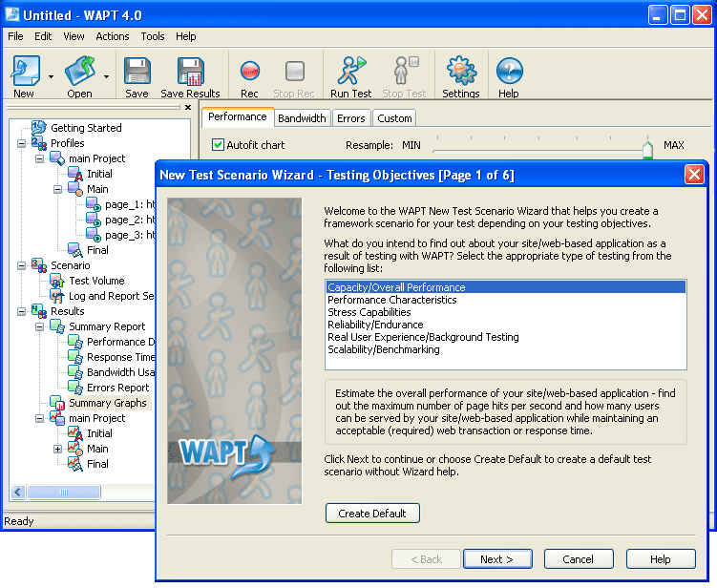
Task: Collapse the Profiles tree node
Action: click(21, 143)
